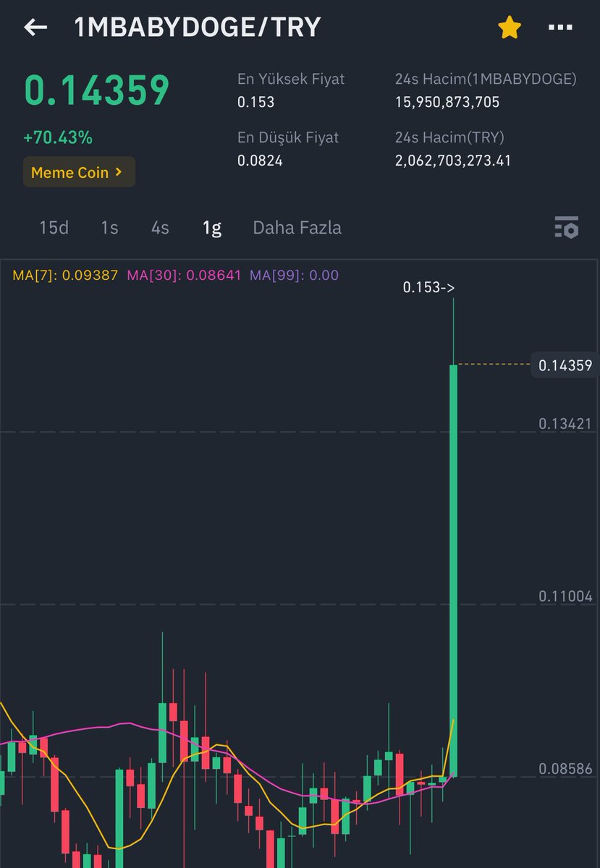The image size is (600, 868).
Task: Tap the 24s Hacim(TRY) value 2,062,703,273.41
Action: (x=453, y=160)
